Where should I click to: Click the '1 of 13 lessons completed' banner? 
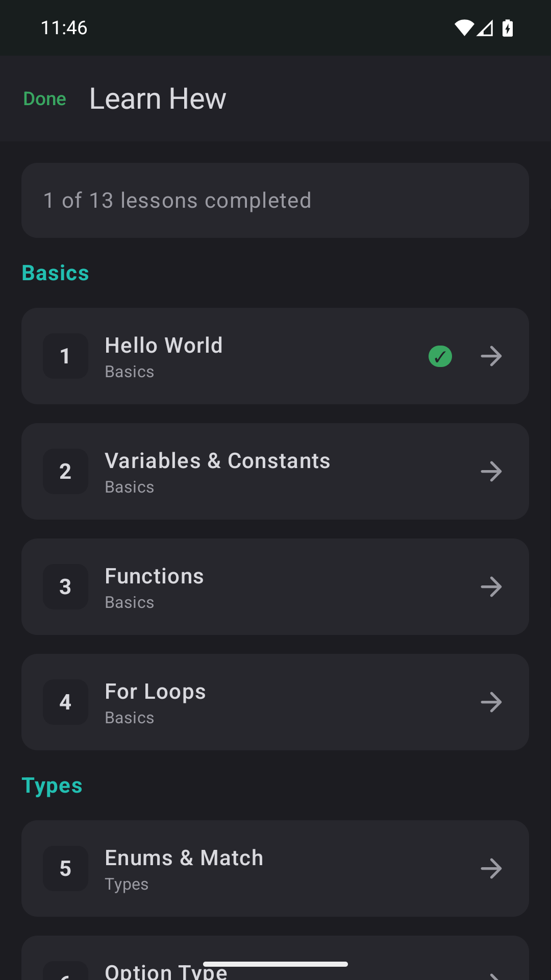pos(275,201)
